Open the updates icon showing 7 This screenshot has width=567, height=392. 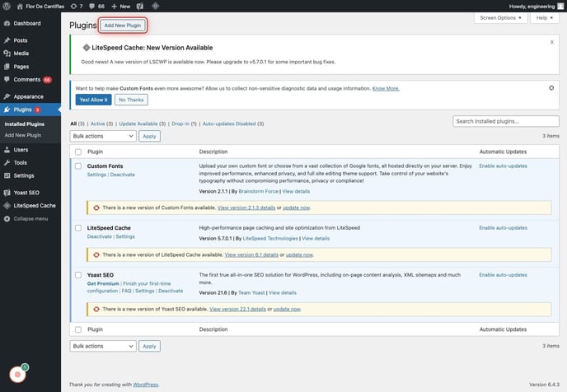[76, 6]
